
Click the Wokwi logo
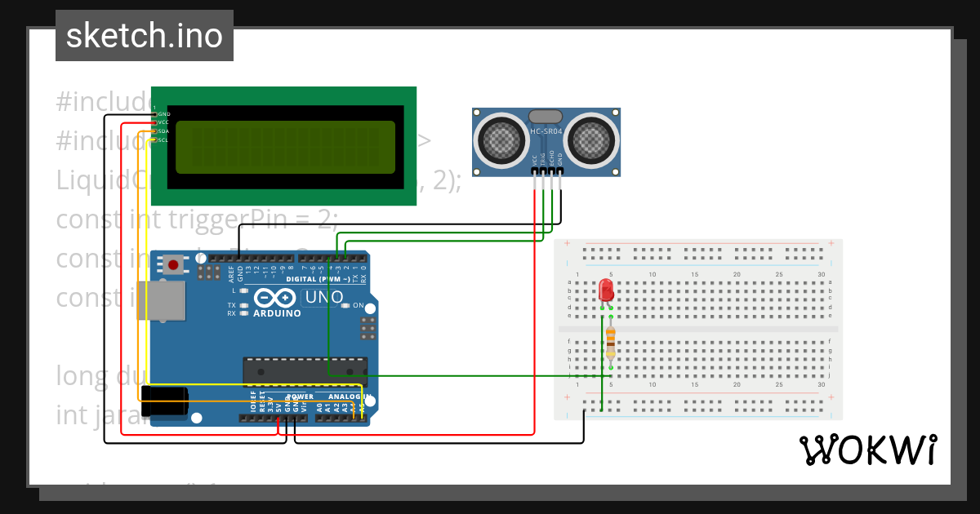coord(867,450)
